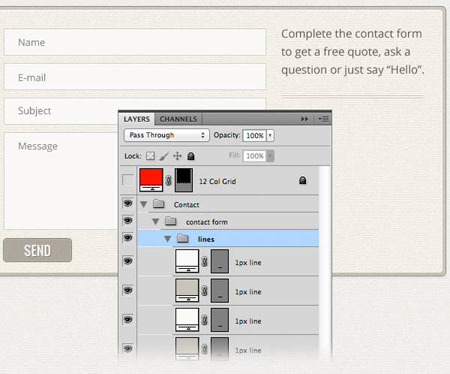Switch to the Channels tab
This screenshot has height=374, width=450.
click(178, 119)
